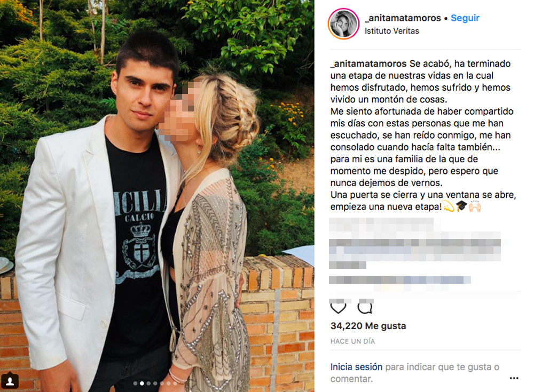Open the _anitamatamoros username in header
Screen dimensions: 534x392
point(403,18)
